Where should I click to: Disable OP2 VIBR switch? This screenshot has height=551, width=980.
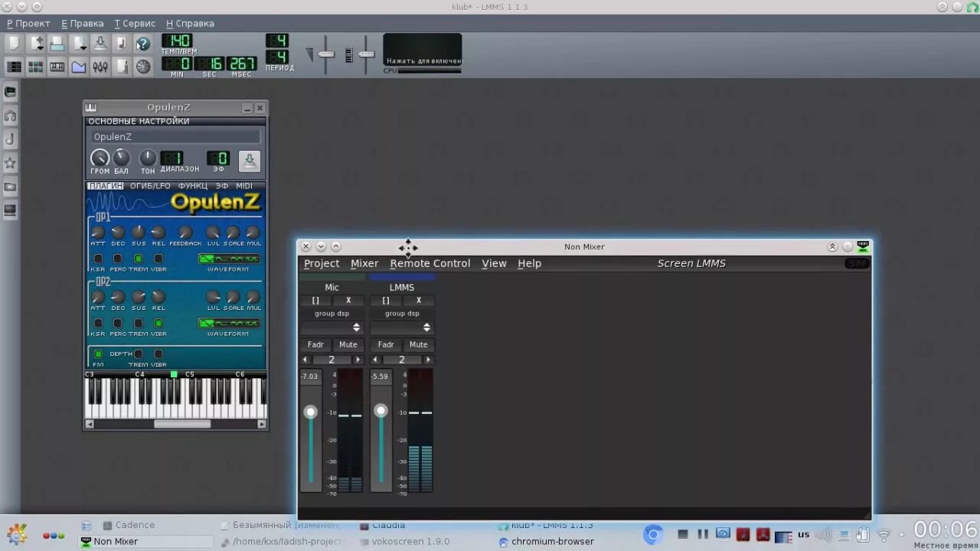pos(158,323)
